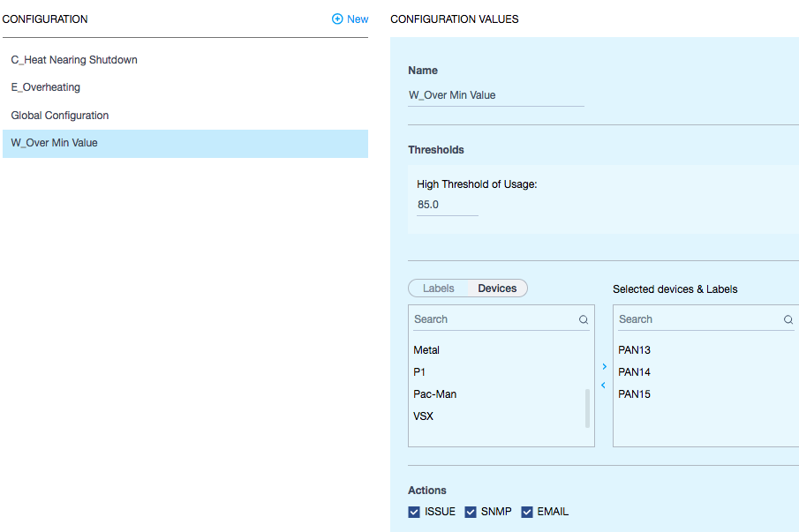Click the search magnifier in selected devices list
The width and height of the screenshot is (799, 532).
click(788, 320)
